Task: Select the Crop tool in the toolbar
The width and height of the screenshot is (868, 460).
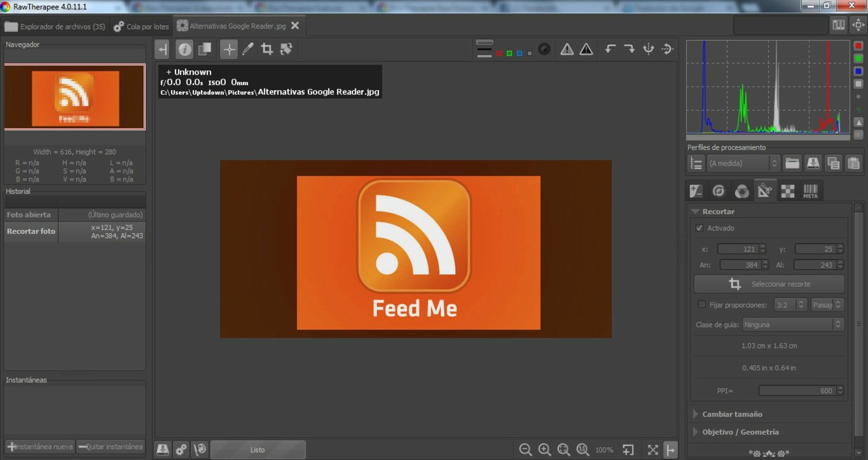Action: 266,49
